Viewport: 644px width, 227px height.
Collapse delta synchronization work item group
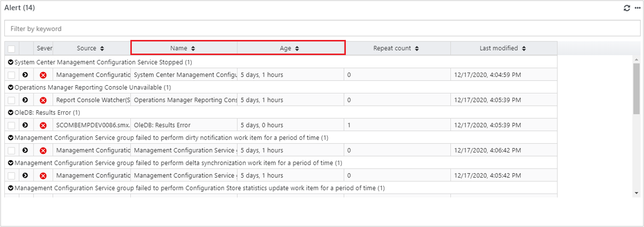pos(11,163)
